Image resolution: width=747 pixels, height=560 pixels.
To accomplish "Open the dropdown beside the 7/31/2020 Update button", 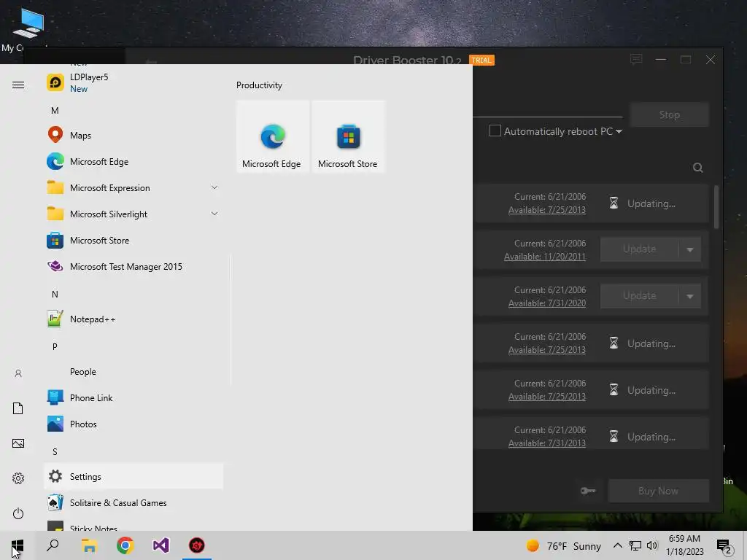I will [x=690, y=296].
